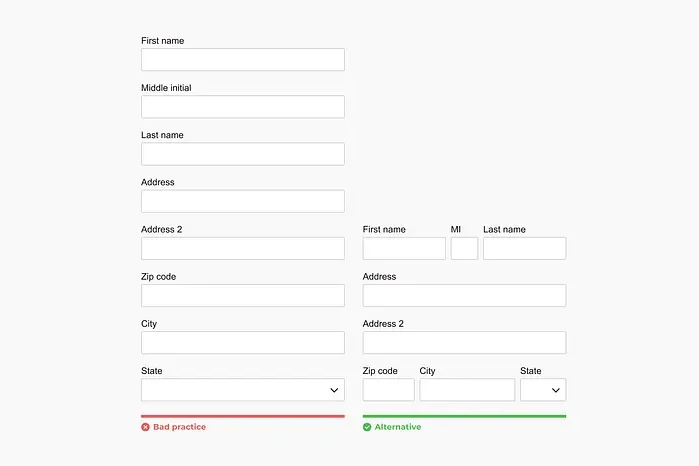The width and height of the screenshot is (699, 466).
Task: Focus the wide Zip code field
Action: (243, 295)
